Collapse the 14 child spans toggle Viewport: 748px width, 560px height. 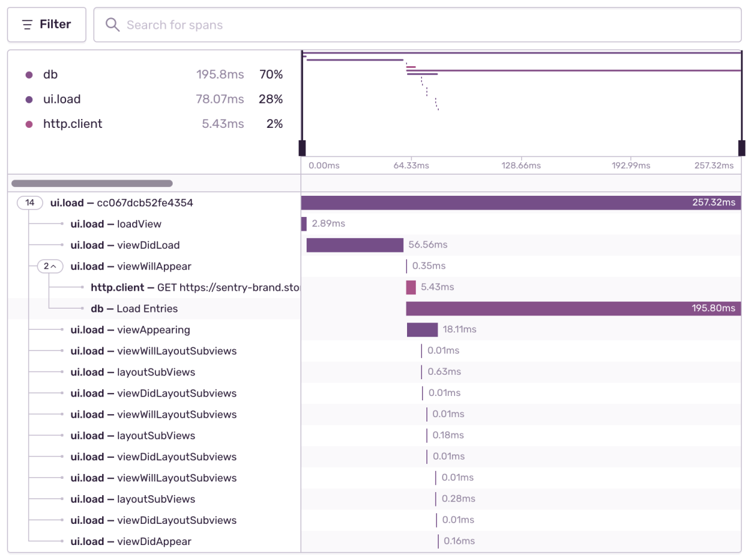[30, 203]
